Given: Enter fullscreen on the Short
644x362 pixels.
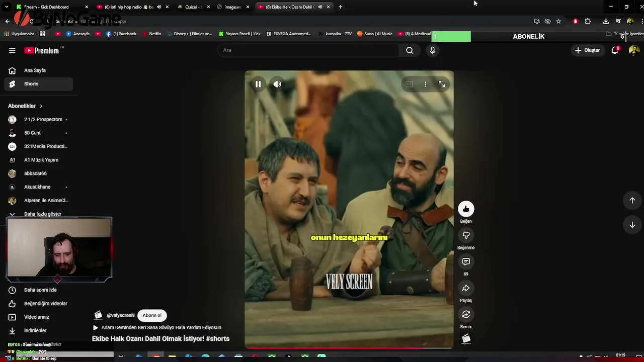Looking at the screenshot, I should (441, 84).
